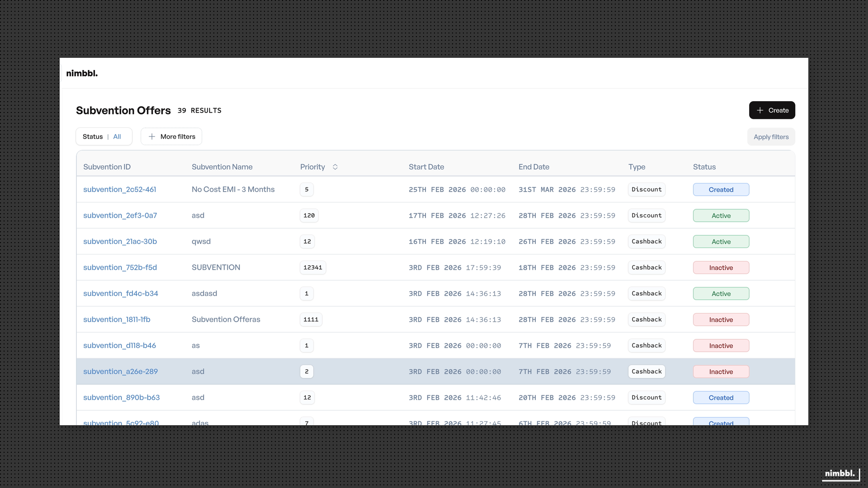Click the Inactive badge for subvention_752b-f5d
Screen dimensions: 868x488
[721, 267]
